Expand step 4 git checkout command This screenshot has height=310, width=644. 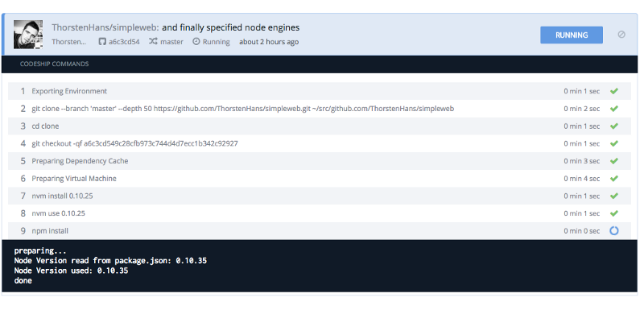(320, 143)
